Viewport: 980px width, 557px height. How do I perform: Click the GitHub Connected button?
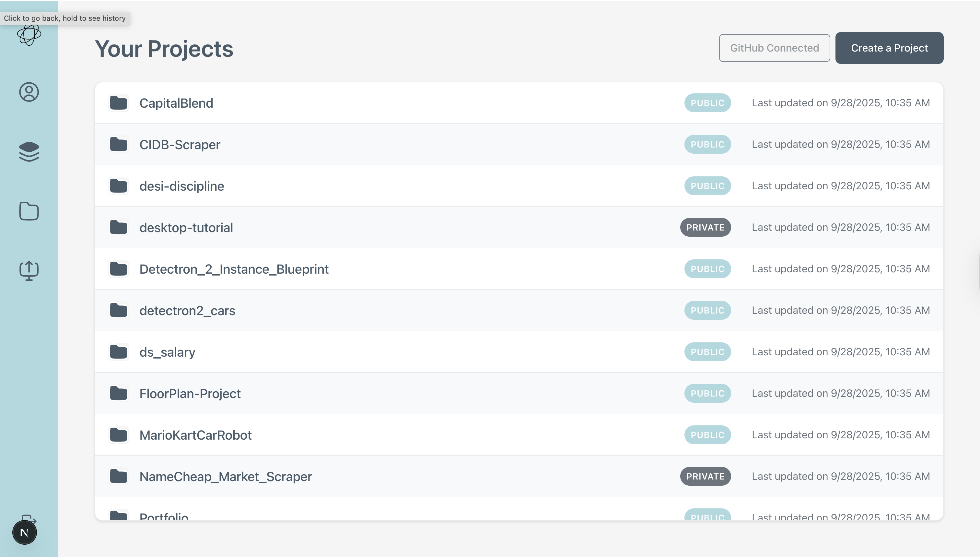tap(774, 48)
